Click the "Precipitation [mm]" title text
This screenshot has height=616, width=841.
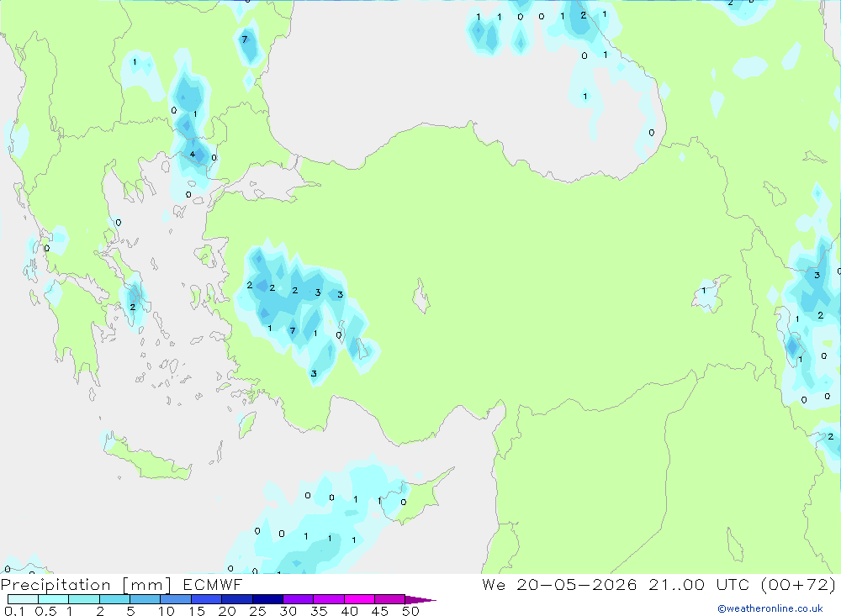(86, 584)
